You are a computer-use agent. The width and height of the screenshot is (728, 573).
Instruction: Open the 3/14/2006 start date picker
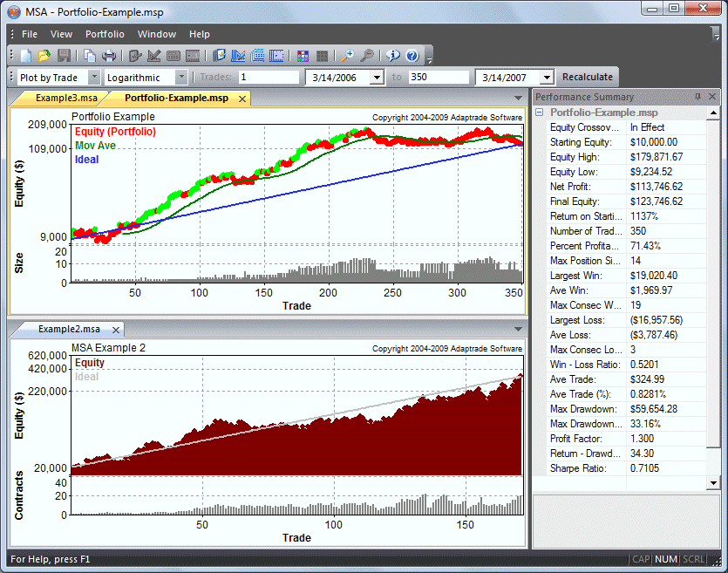pos(378,78)
